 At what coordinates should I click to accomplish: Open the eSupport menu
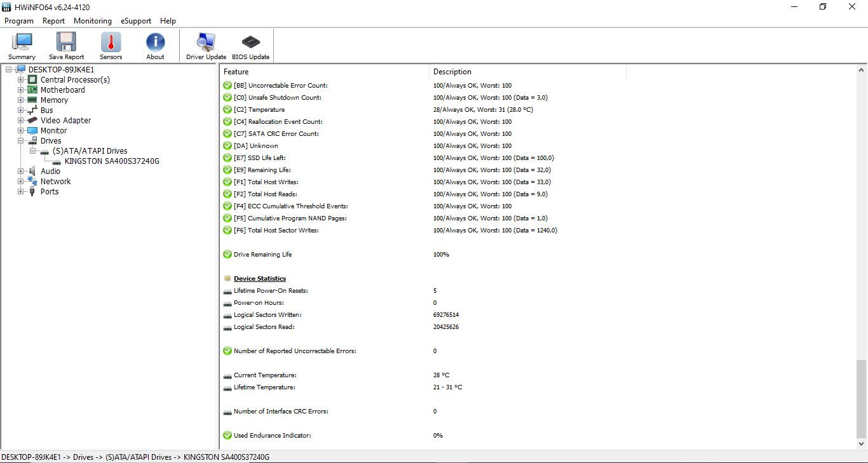click(x=136, y=21)
